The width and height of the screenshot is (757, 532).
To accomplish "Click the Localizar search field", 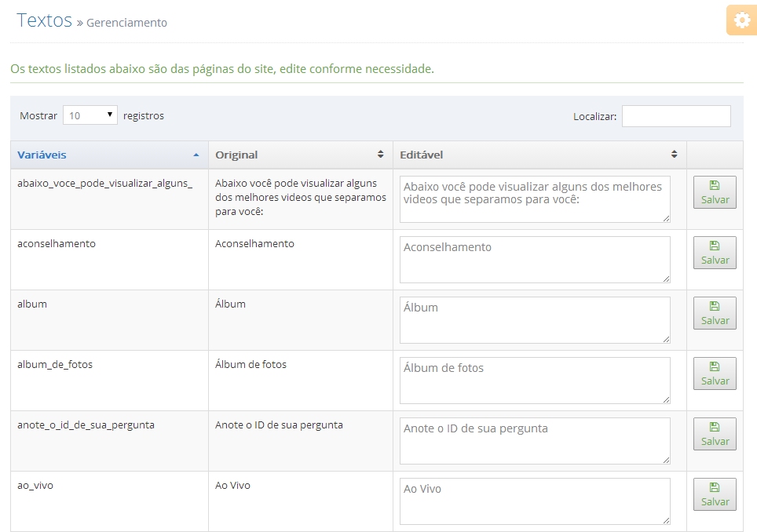I will point(676,116).
